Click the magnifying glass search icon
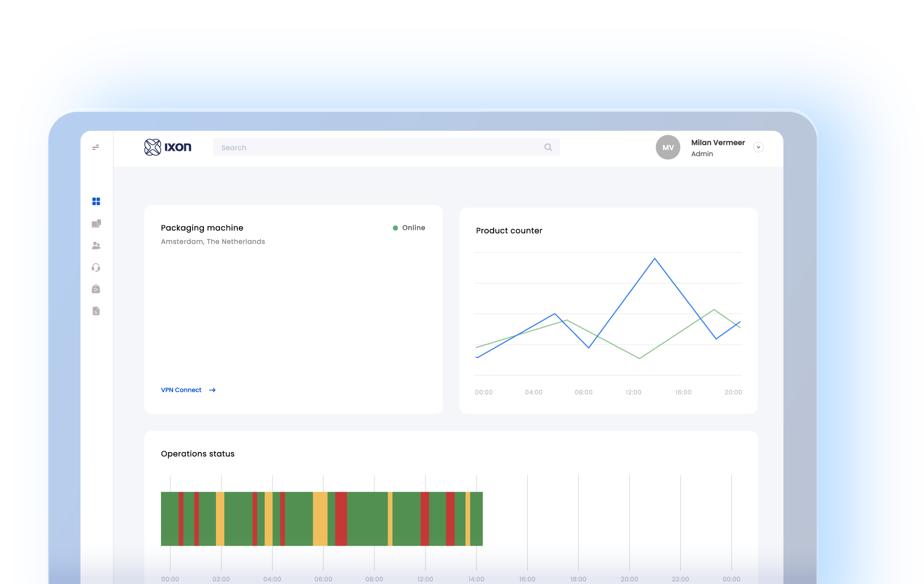The image size is (924, 584). point(548,147)
